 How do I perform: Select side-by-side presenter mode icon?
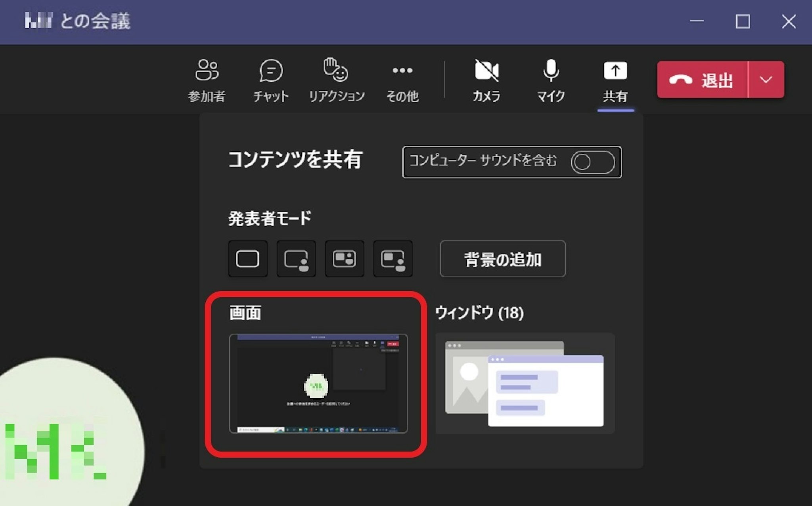(x=344, y=259)
